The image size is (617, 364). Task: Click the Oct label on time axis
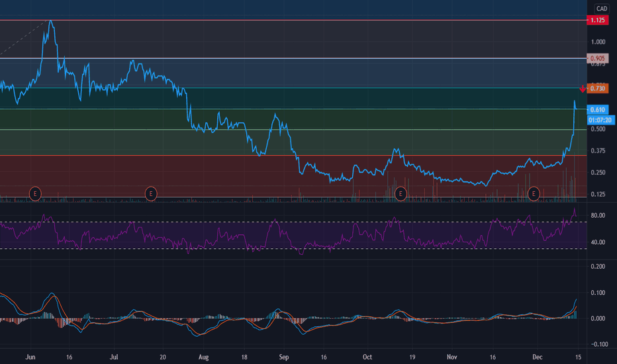point(367,357)
